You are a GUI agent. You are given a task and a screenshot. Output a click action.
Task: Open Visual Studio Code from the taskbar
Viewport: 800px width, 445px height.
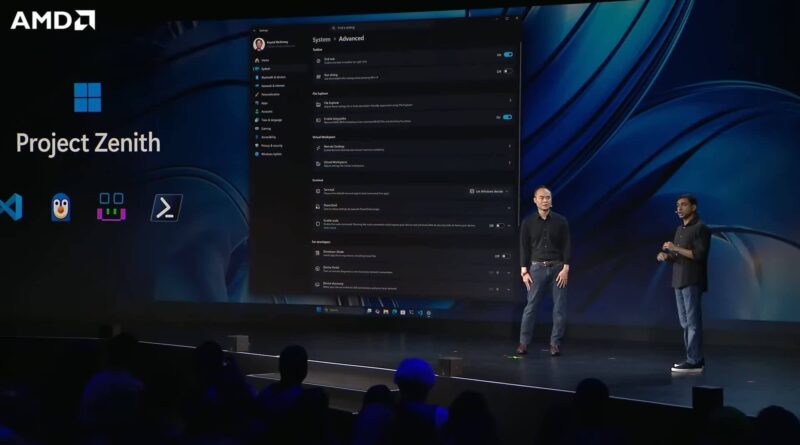click(x=420, y=312)
